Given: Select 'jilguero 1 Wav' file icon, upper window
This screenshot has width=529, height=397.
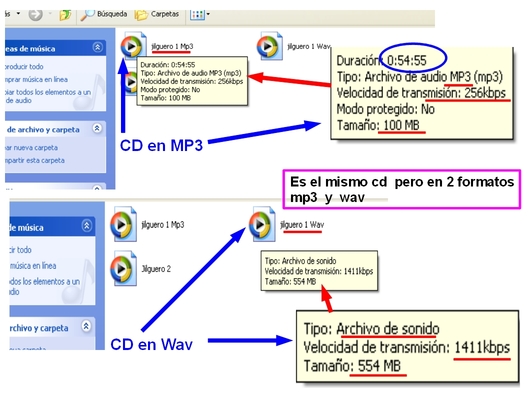Looking at the screenshot, I should [x=269, y=46].
